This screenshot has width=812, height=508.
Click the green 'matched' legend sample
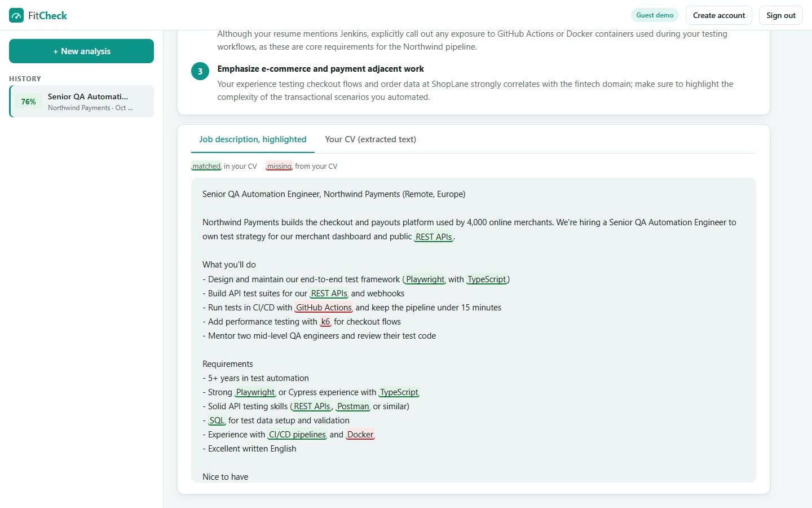(206, 167)
